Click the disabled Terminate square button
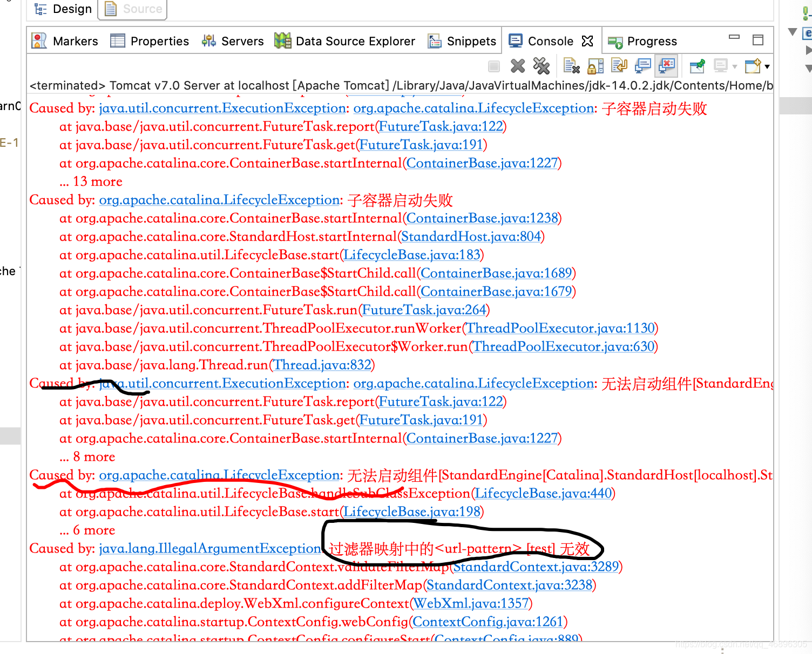The width and height of the screenshot is (812, 654). point(493,66)
